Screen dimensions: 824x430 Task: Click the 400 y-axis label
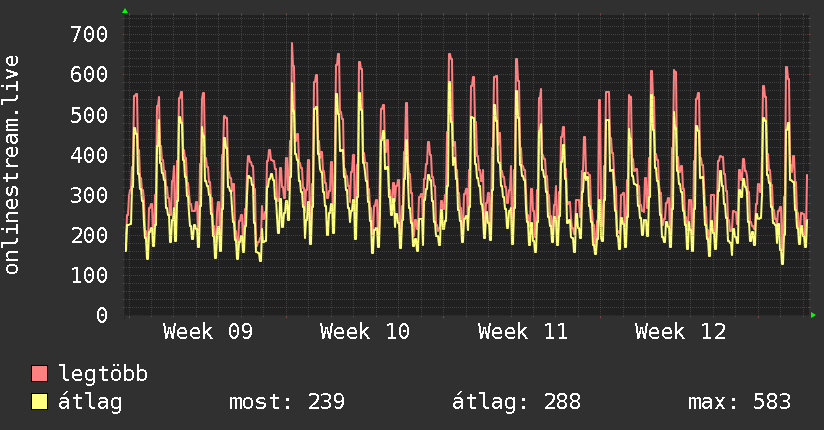coord(89,155)
